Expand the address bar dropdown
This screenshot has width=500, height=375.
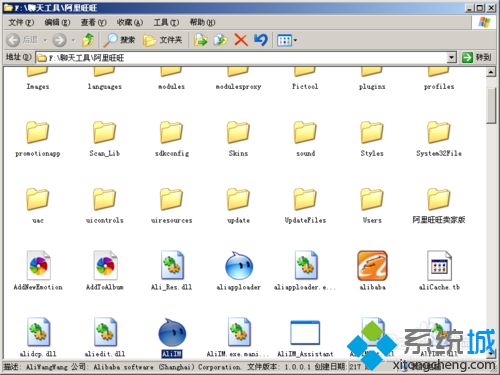tap(451, 57)
